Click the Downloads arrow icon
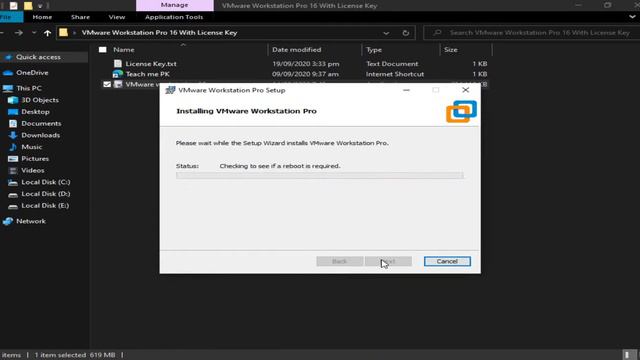The height and width of the screenshot is (360, 640). tap(13, 135)
